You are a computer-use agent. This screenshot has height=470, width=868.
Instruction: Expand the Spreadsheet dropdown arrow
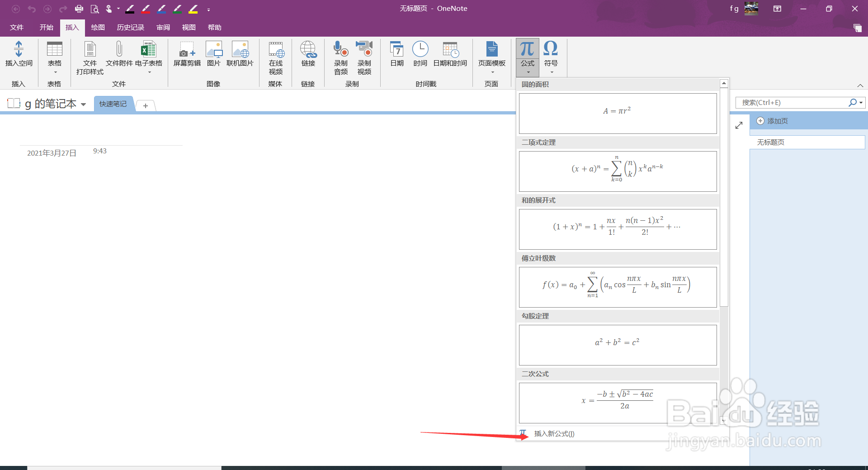149,72
